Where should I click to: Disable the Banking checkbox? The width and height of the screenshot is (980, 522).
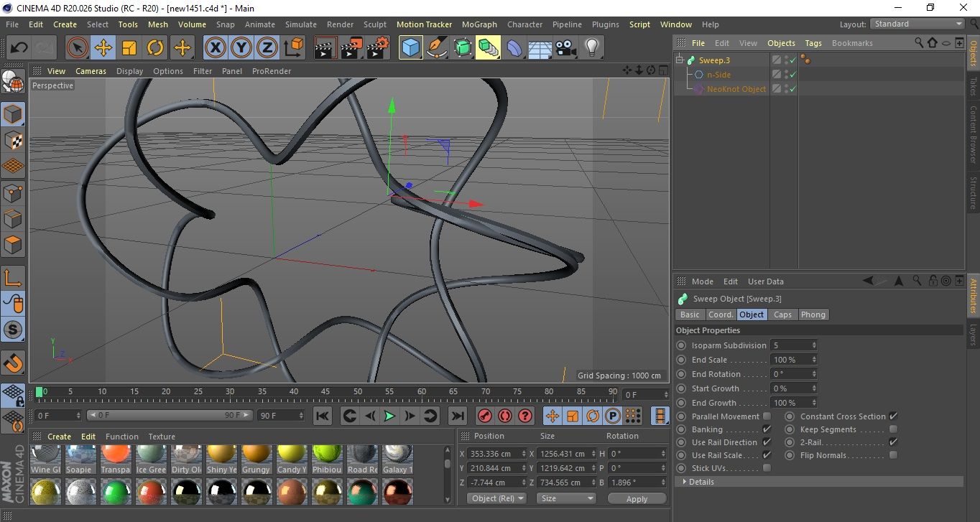point(767,429)
